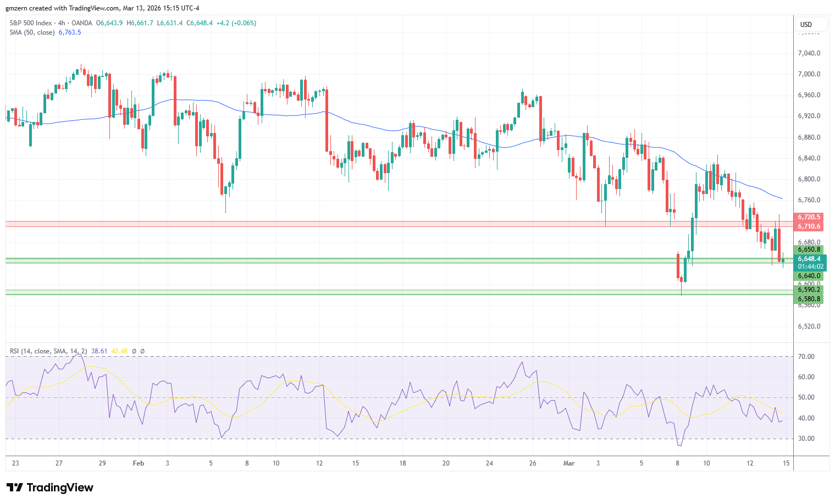The width and height of the screenshot is (835, 504).
Task: Click the 6,520.0 price axis label
Action: coord(809,326)
